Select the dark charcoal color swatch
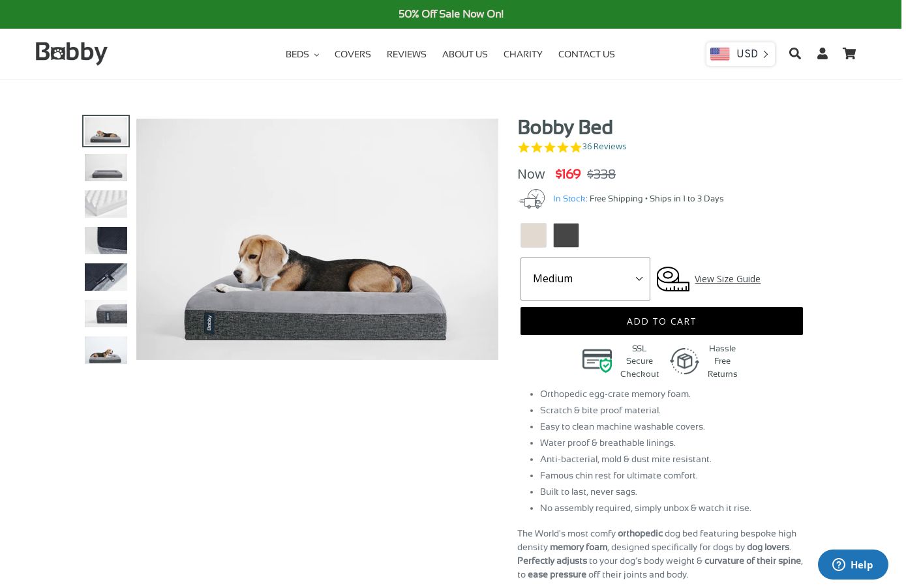The width and height of the screenshot is (906, 588). pos(566,235)
